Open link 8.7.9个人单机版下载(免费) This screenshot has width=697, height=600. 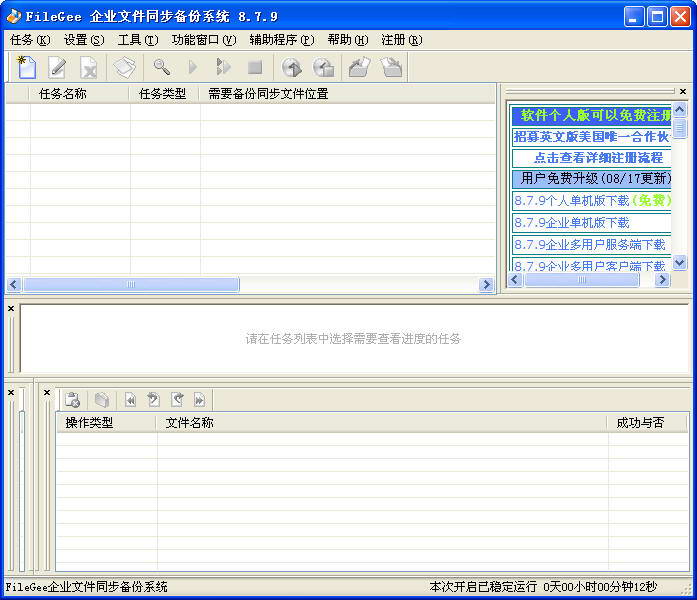pos(592,201)
